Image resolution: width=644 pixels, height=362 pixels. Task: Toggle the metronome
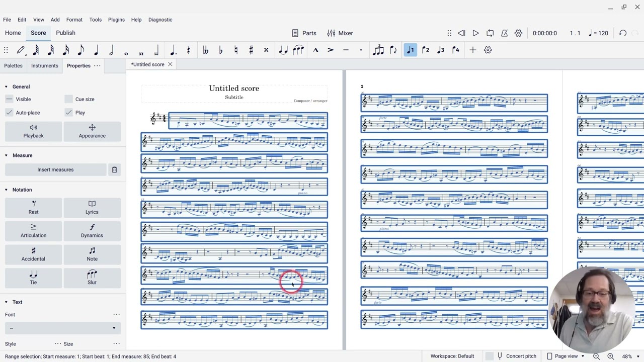(x=504, y=33)
